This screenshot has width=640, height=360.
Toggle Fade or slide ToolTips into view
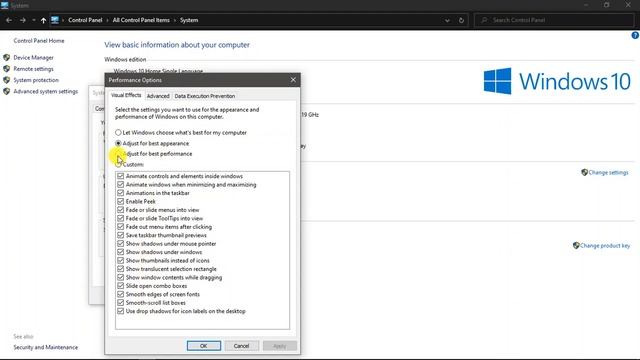[120, 218]
